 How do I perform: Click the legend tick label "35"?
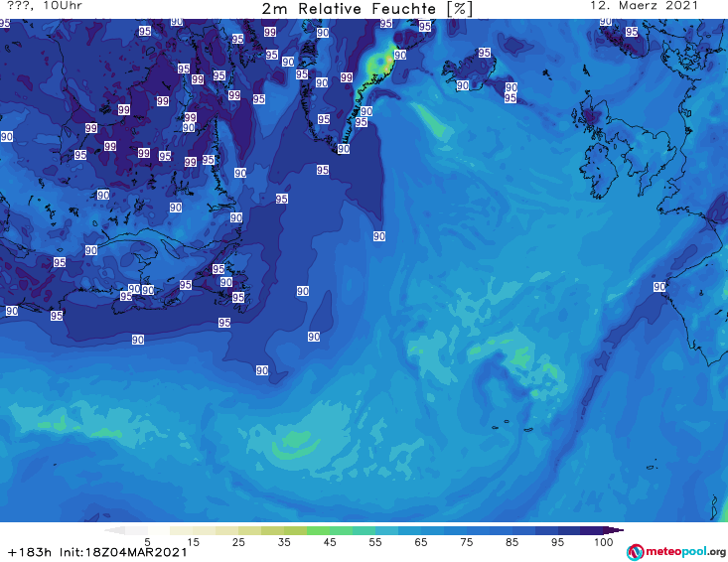coord(284,542)
